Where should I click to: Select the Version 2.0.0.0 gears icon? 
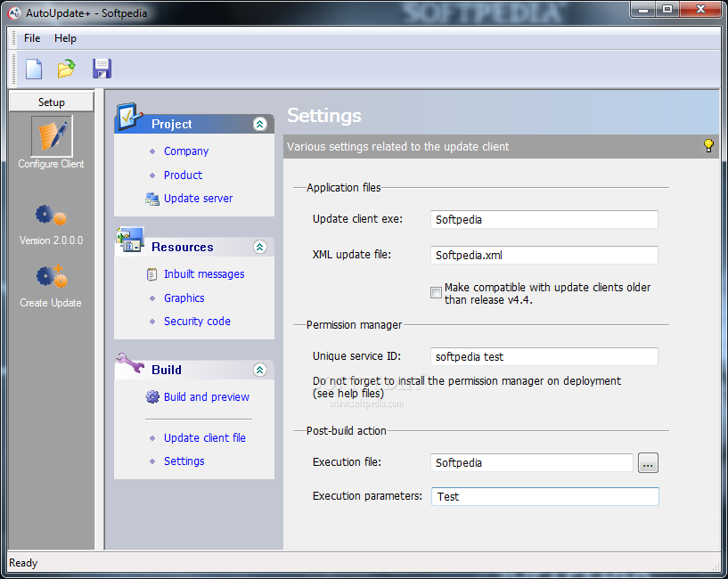tap(51, 215)
